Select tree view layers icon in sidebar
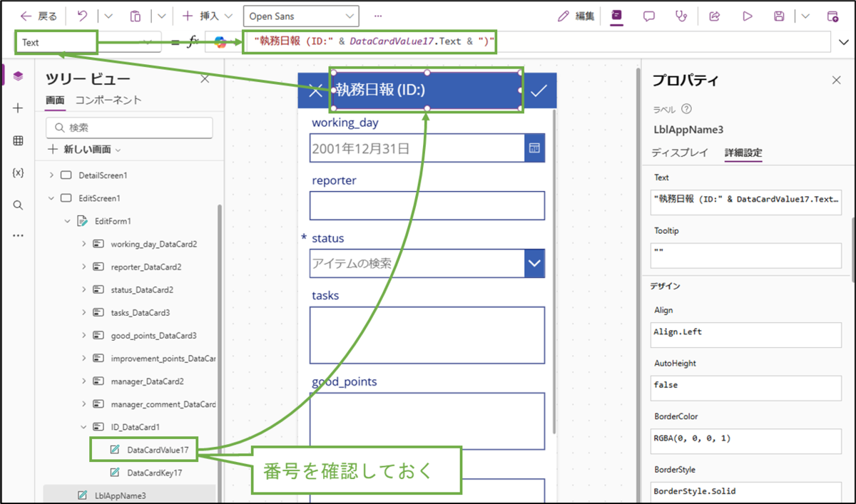 [x=19, y=76]
